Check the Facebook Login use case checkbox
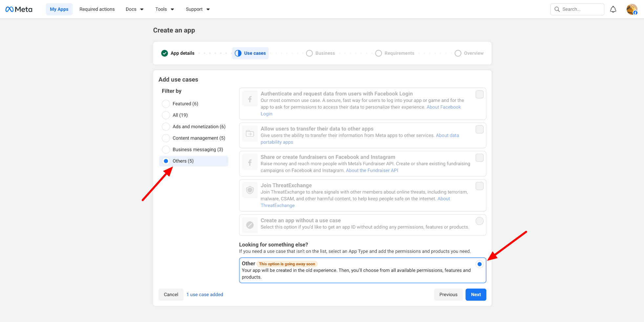 (479, 94)
